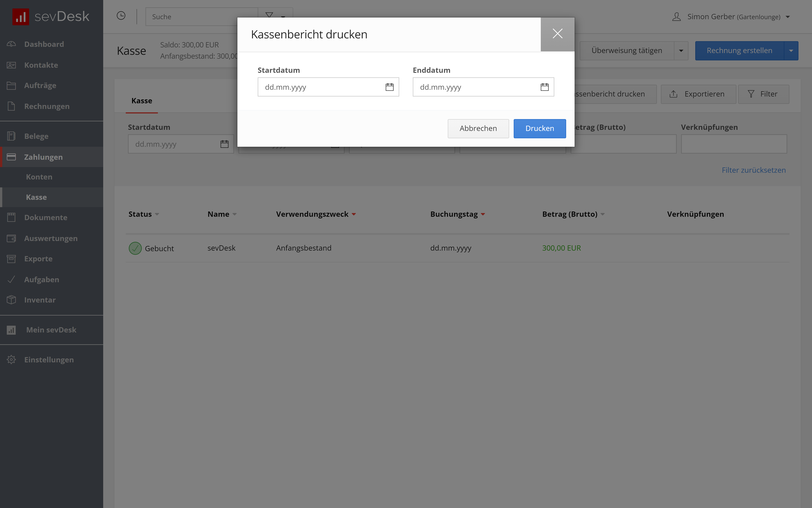The height and width of the screenshot is (508, 812).
Task: Click the Filter button
Action: pos(763,94)
